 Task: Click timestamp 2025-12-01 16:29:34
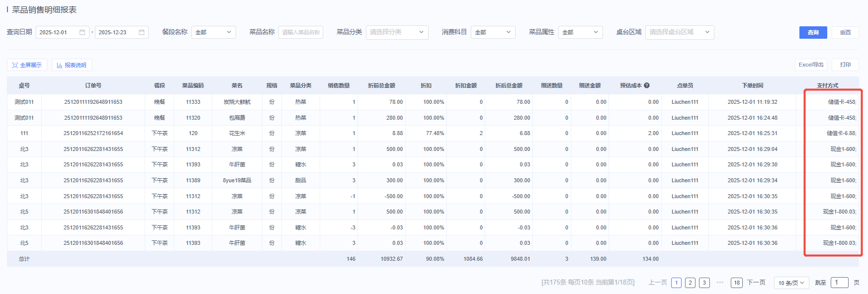click(x=753, y=180)
